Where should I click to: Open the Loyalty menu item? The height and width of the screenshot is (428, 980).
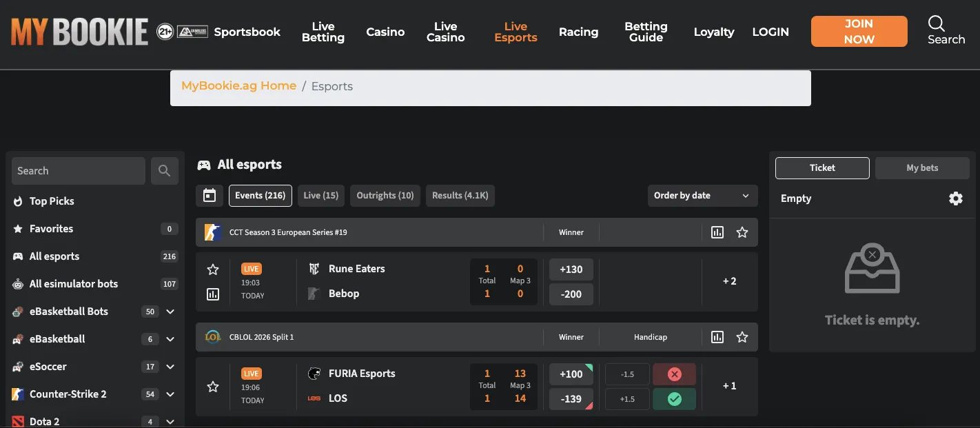714,32
